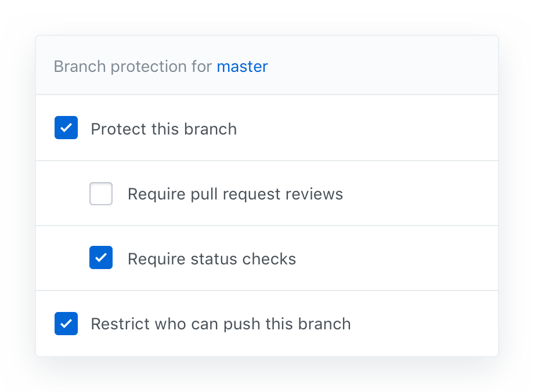
Task: Click the Restrict who can push row
Action: coord(267,324)
